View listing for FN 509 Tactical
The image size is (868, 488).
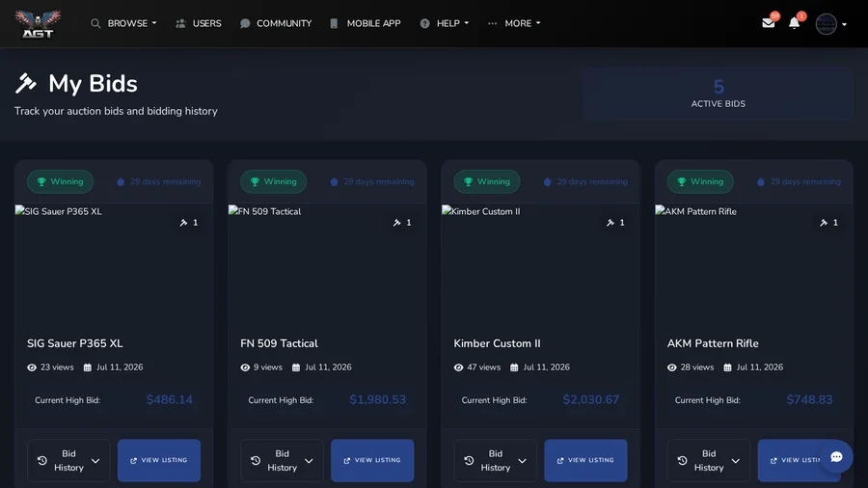372,460
